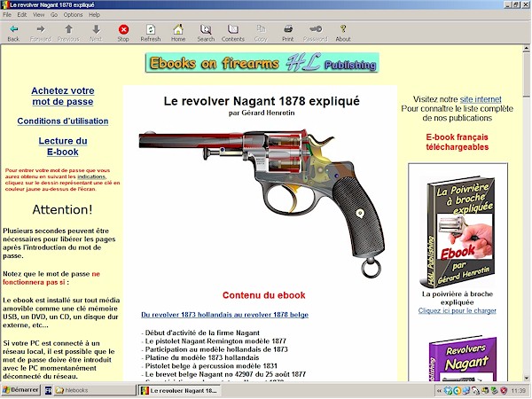The image size is (532, 399).
Task: Click the 'Contenu du ebook' heading
Action: [263, 295]
